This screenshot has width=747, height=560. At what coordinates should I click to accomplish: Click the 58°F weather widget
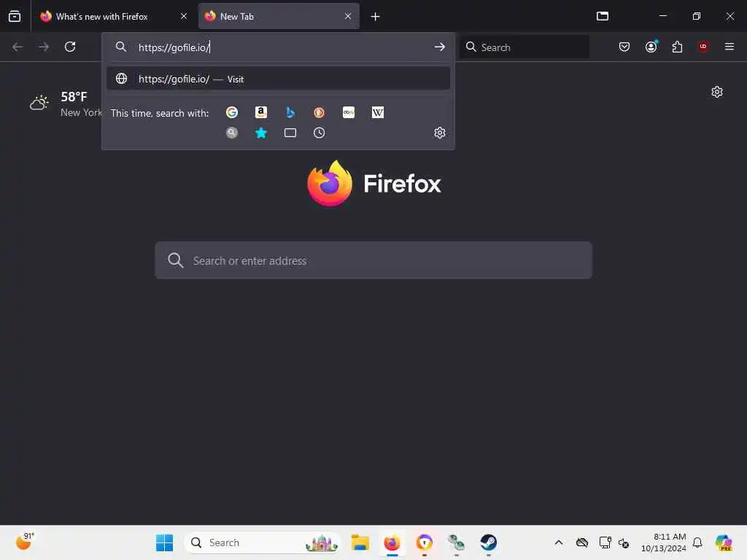tap(66, 104)
